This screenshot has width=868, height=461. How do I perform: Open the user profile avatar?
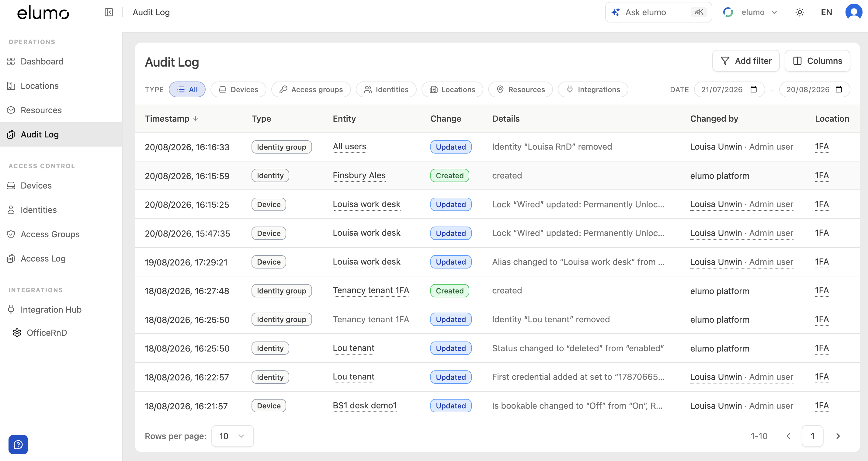(x=853, y=12)
